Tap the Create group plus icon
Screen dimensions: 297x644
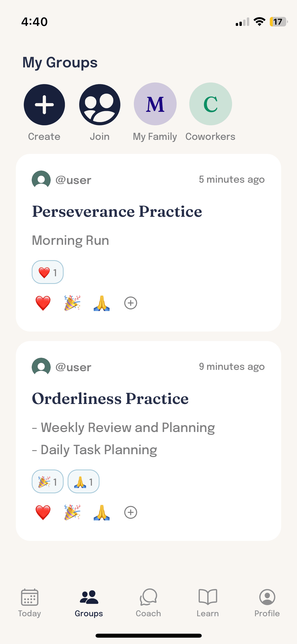click(x=44, y=105)
